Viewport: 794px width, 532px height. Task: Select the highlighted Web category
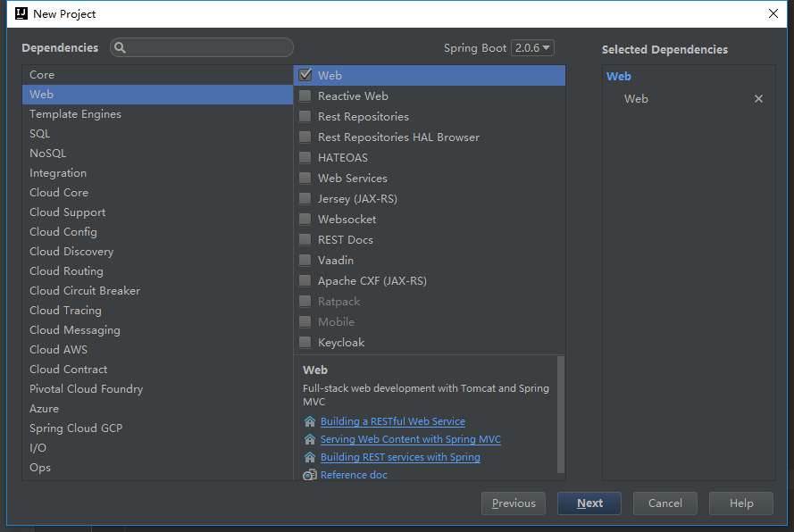(x=157, y=94)
